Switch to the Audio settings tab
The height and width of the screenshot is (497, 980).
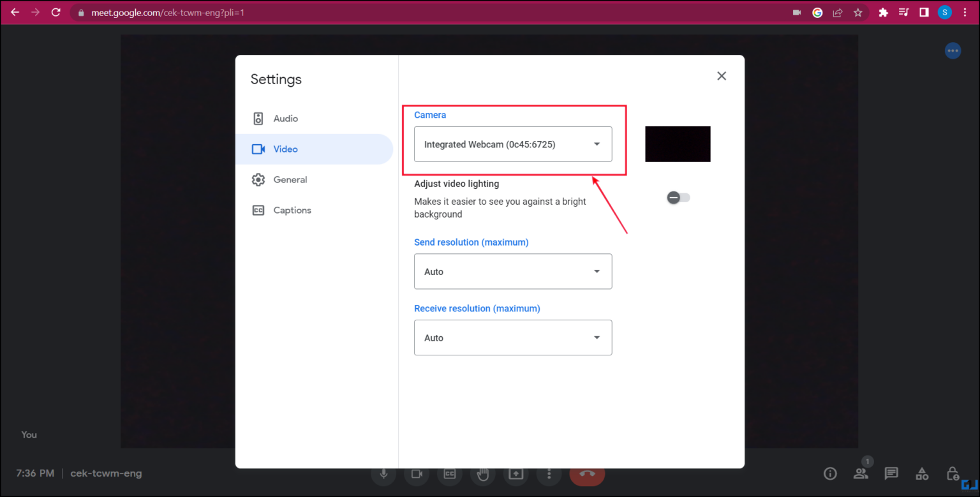pyautogui.click(x=285, y=118)
